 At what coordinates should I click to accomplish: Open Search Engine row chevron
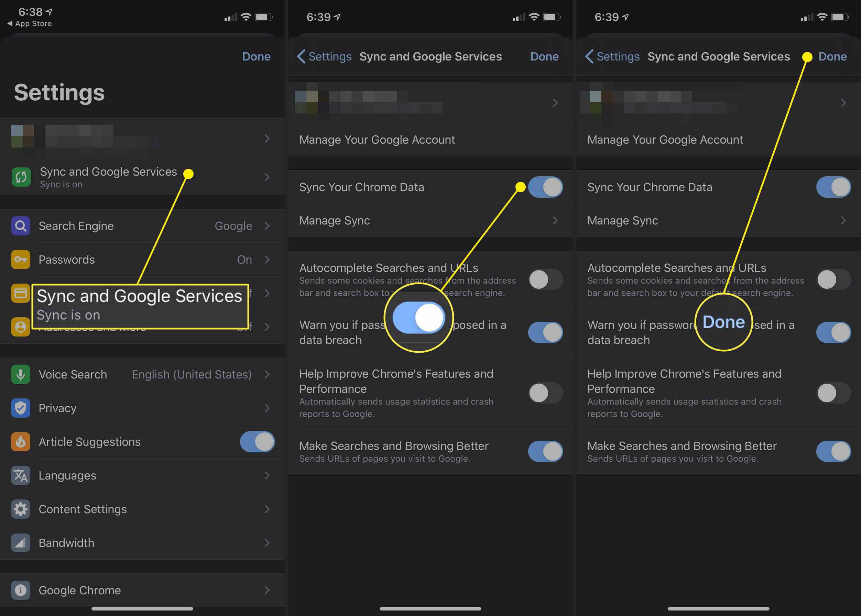[267, 226]
